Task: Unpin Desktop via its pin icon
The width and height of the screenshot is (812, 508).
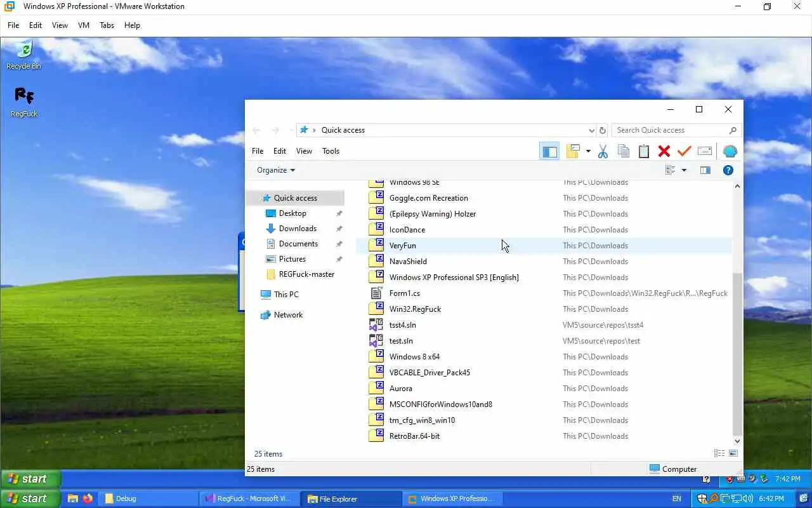Action: tap(339, 213)
